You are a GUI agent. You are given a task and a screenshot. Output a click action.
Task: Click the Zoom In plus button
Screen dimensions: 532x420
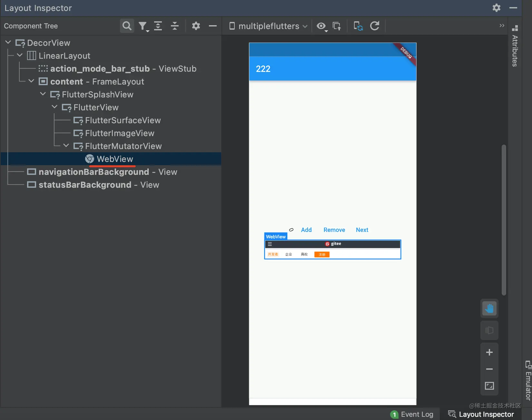coord(489,352)
